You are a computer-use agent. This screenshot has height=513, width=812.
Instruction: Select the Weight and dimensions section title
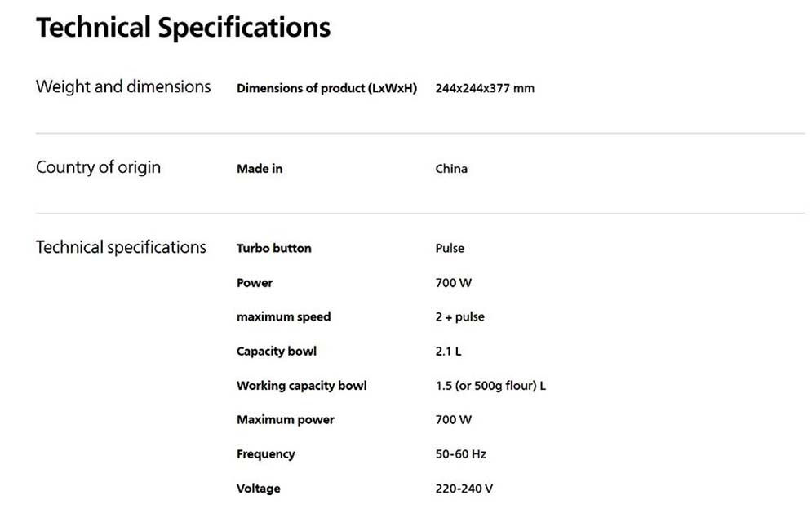tap(123, 87)
